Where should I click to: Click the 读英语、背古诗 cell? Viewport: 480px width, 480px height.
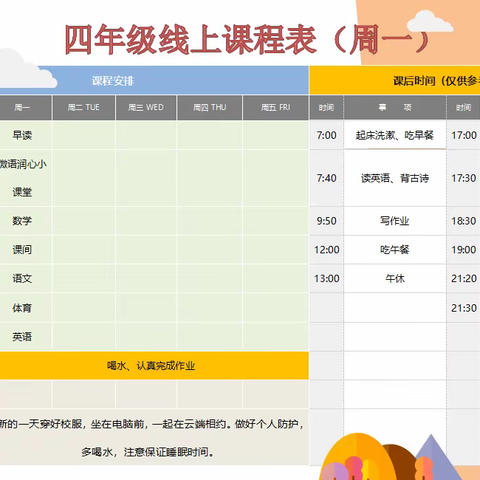click(x=395, y=178)
